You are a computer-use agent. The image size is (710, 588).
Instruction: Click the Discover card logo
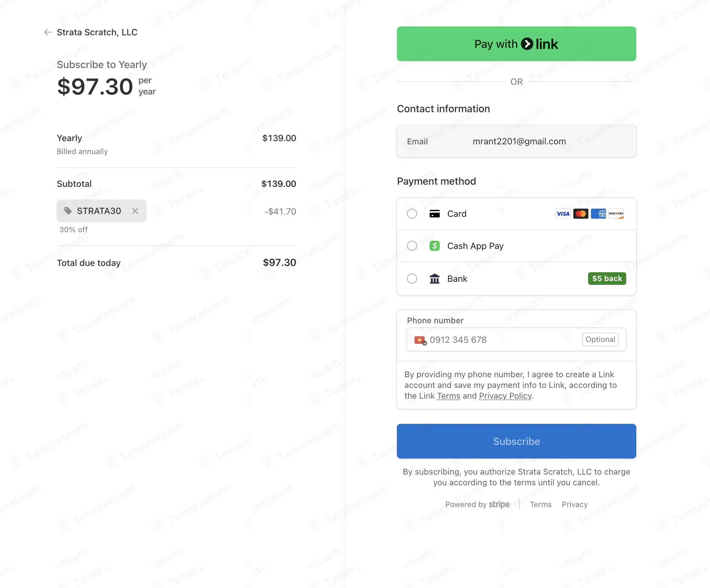pyautogui.click(x=616, y=214)
